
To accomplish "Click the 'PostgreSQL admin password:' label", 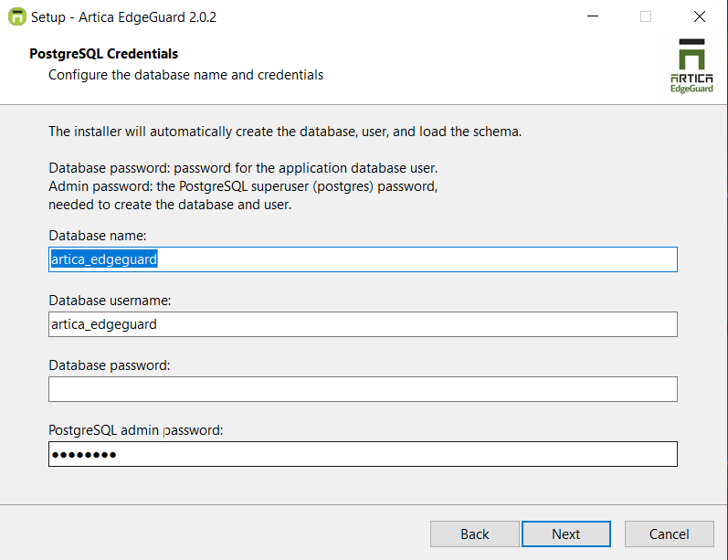I will (136, 430).
